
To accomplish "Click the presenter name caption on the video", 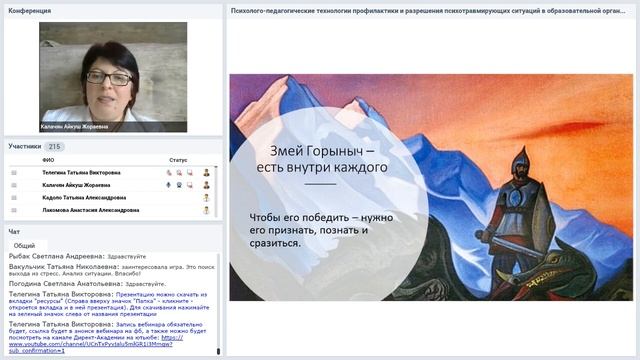I will pos(74,127).
